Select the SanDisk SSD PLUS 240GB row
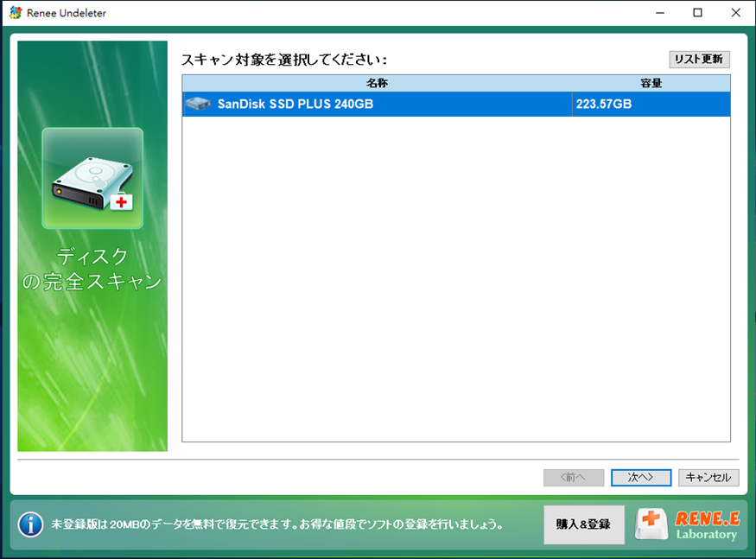This screenshot has width=756, height=559. point(456,105)
